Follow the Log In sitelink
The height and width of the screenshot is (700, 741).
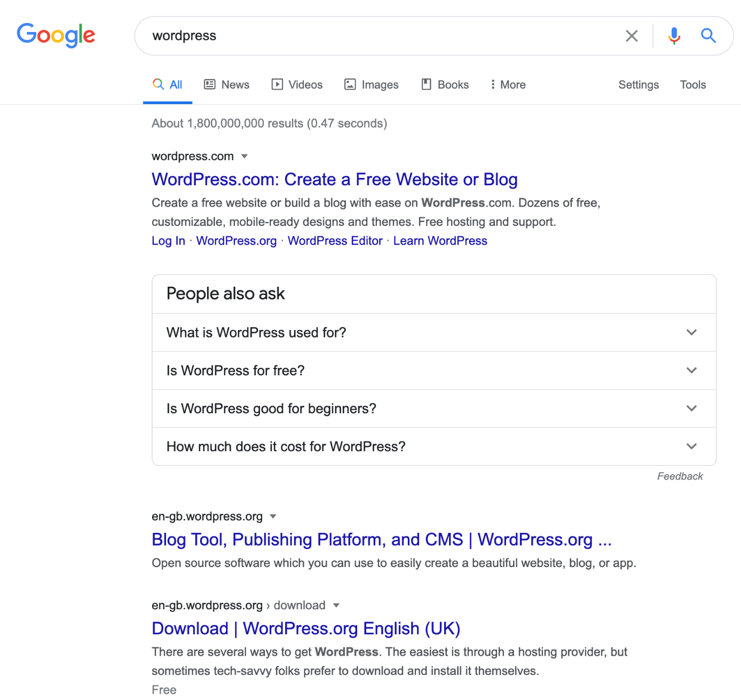click(168, 241)
